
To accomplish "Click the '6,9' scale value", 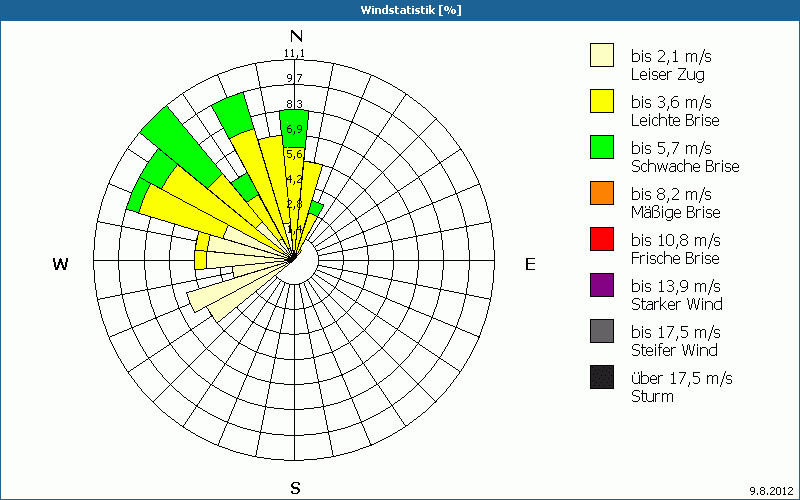I will pyautogui.click(x=294, y=128).
